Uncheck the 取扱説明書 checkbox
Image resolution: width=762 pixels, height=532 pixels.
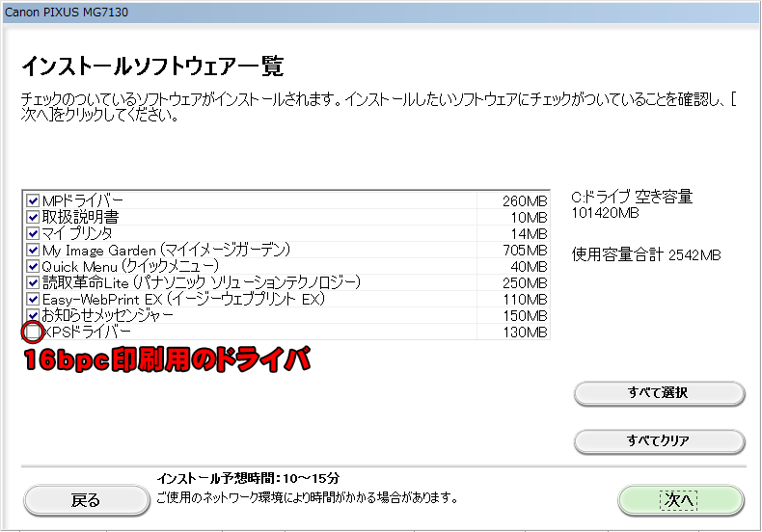pos(33,217)
